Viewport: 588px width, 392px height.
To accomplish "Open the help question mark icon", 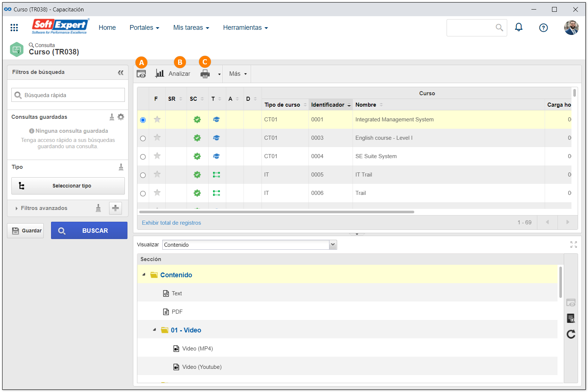I will click(x=544, y=28).
